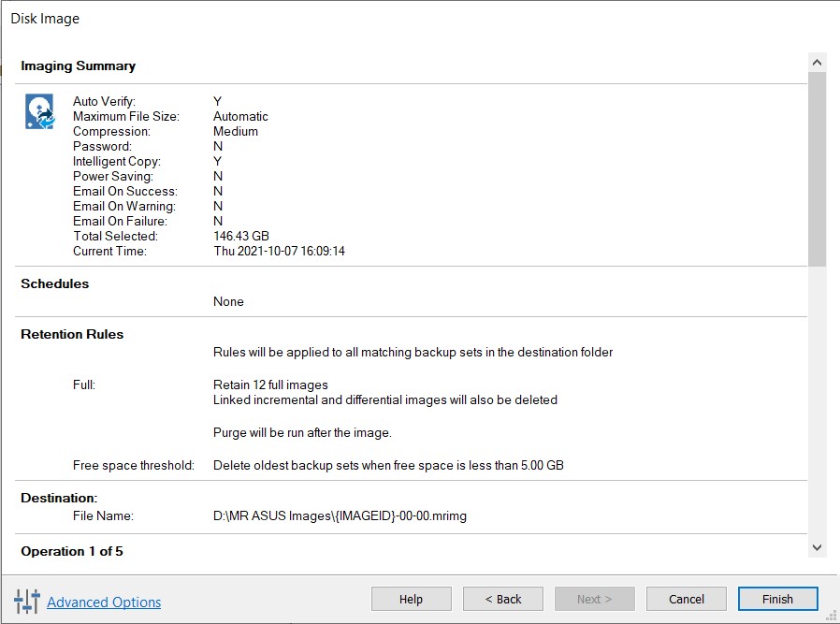The image size is (840, 624).
Task: Click the scrollbar up arrow
Action: [x=817, y=63]
